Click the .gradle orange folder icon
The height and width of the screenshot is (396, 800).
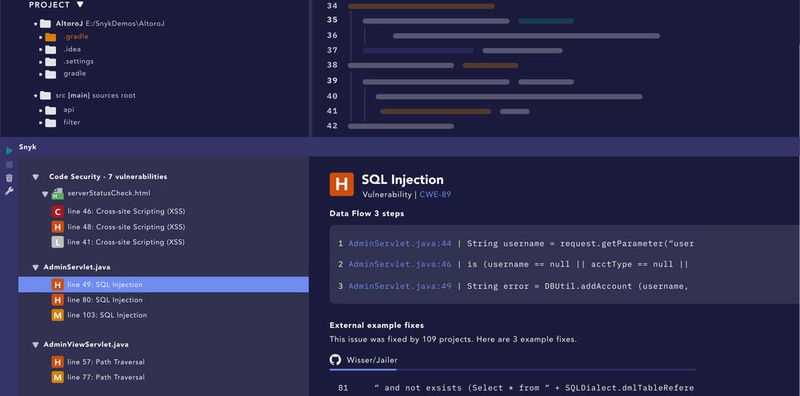[x=51, y=37]
